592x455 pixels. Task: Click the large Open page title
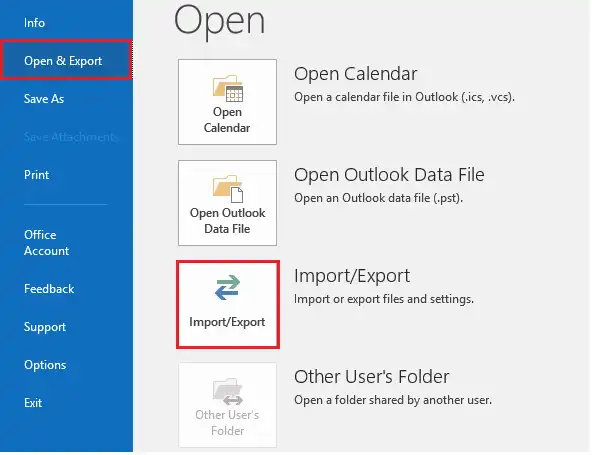click(219, 21)
